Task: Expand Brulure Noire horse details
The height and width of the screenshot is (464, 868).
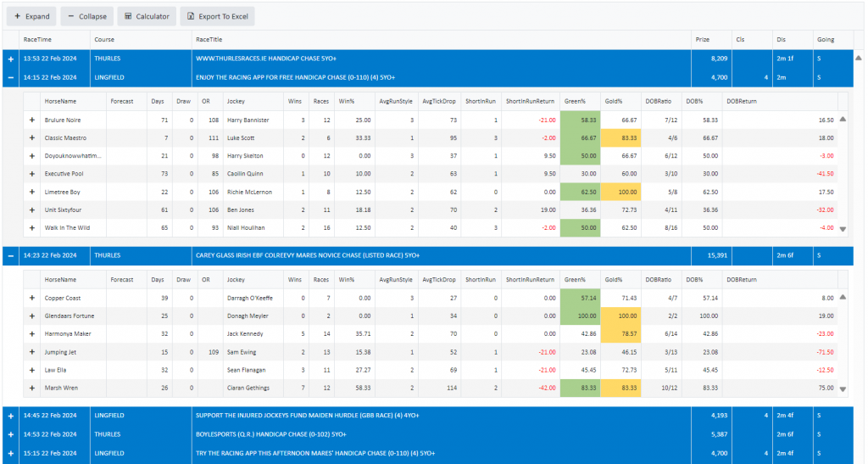Action: (32, 120)
